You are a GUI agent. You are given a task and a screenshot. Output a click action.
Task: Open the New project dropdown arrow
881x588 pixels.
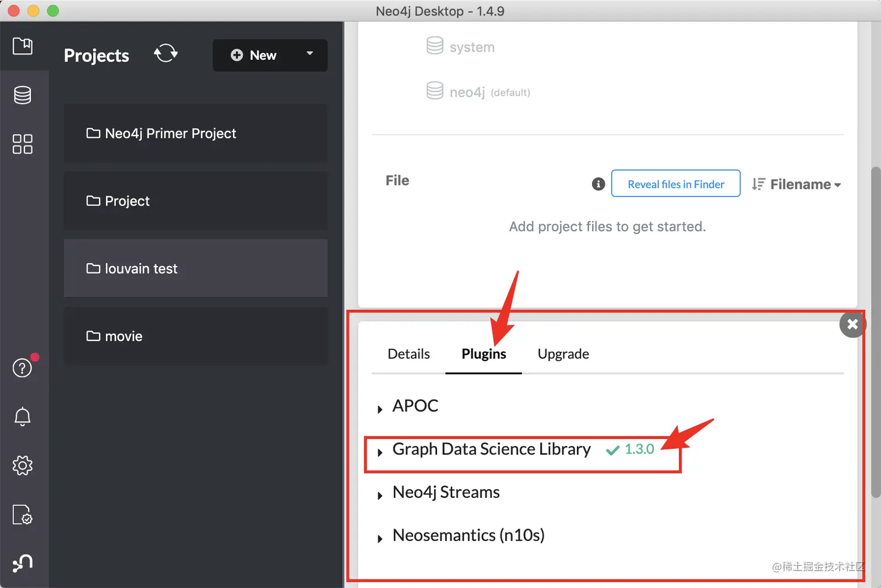(x=310, y=54)
